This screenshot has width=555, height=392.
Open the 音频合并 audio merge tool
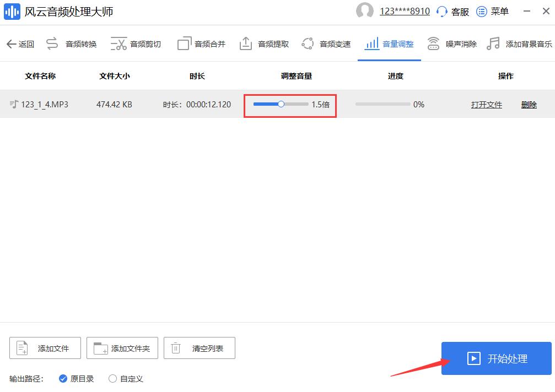click(x=201, y=43)
